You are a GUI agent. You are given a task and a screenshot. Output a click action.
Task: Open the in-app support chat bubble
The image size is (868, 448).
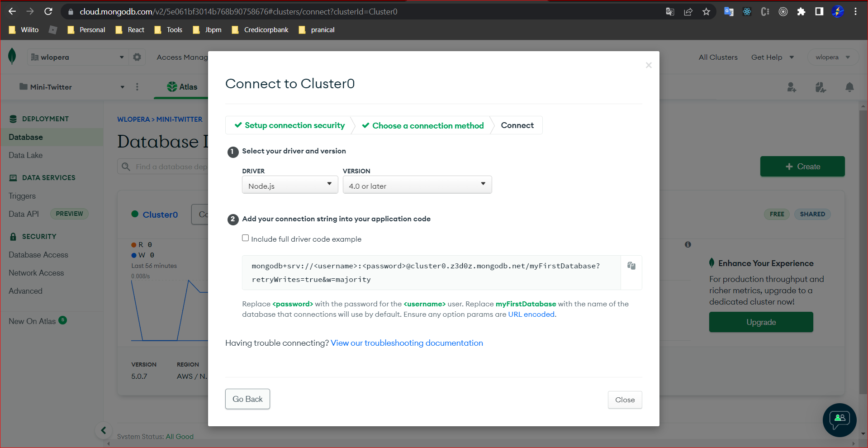click(839, 420)
